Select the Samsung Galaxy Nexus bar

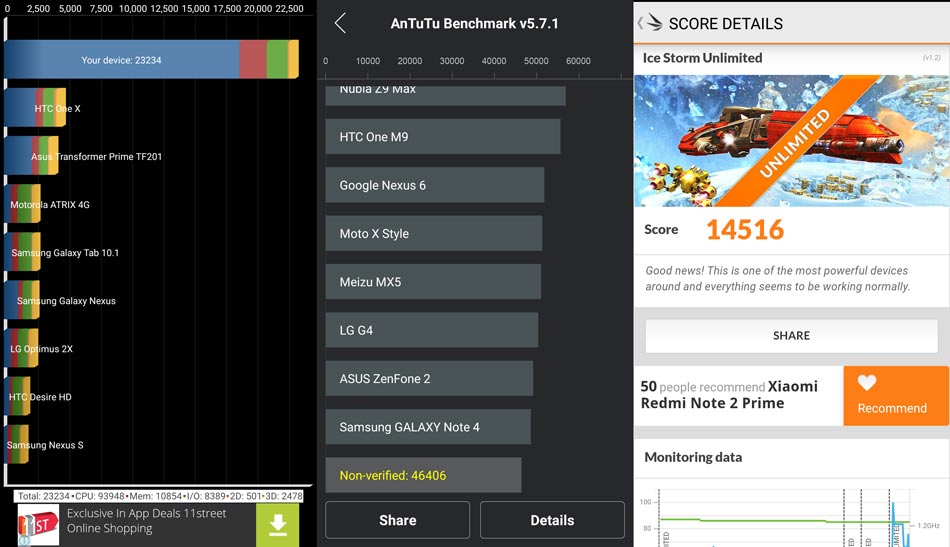(x=22, y=300)
